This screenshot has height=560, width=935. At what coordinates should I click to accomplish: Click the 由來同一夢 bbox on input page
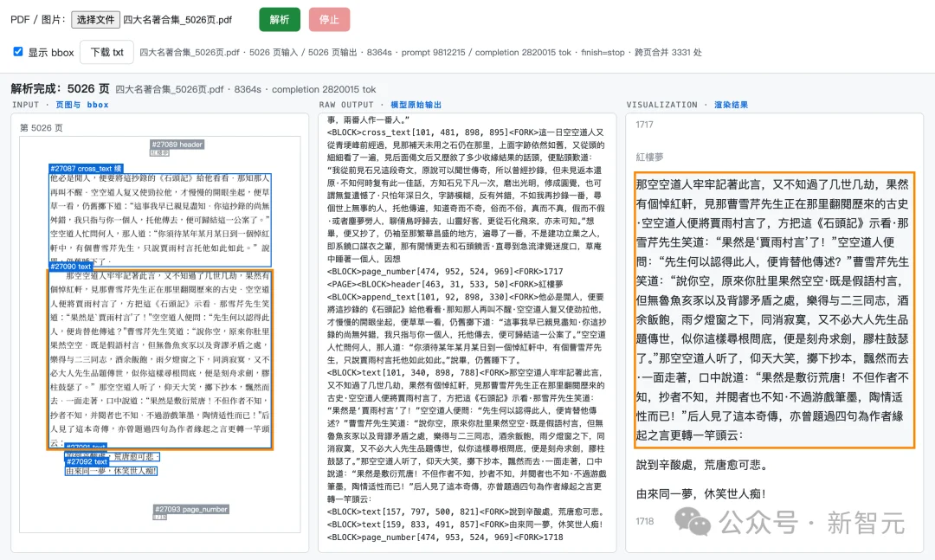[x=111, y=471]
